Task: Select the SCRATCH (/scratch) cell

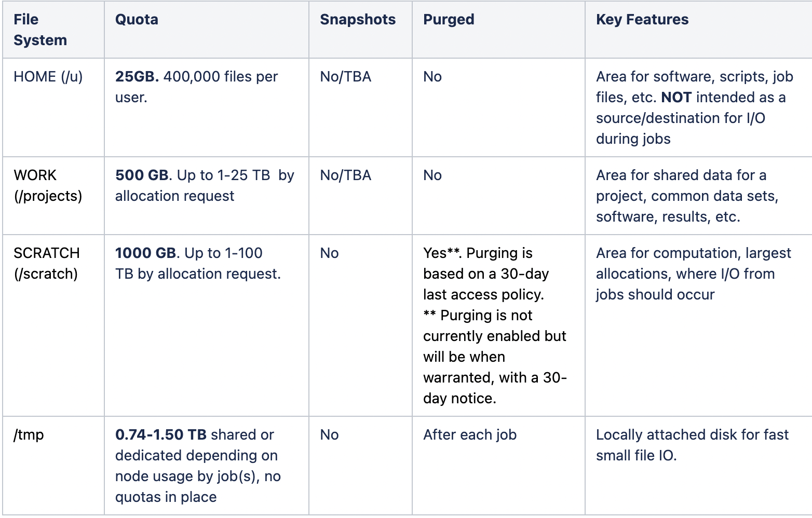Action: [47, 263]
